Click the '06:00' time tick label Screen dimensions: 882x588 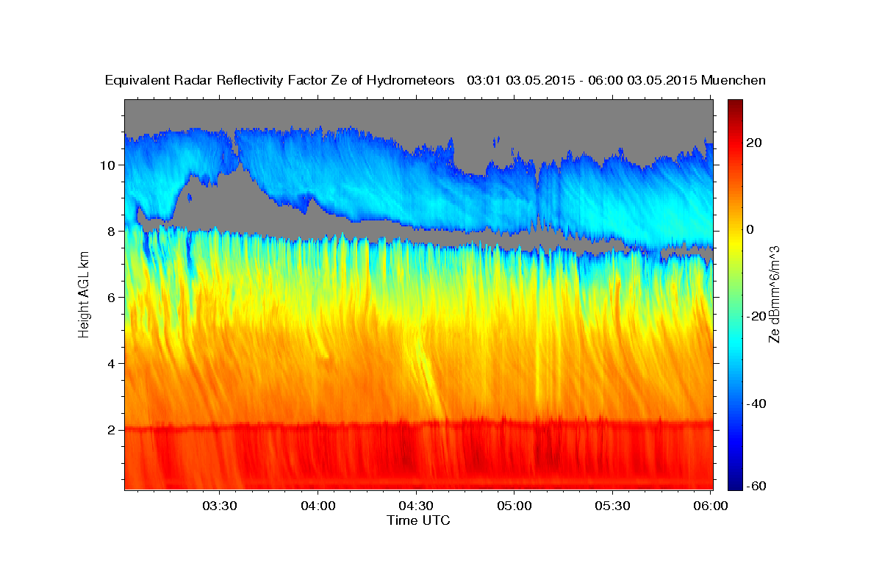pyautogui.click(x=711, y=506)
